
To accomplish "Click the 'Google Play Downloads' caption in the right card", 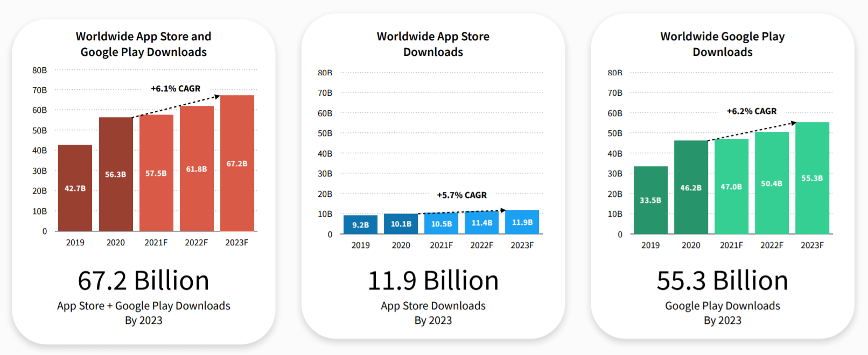I will click(723, 306).
